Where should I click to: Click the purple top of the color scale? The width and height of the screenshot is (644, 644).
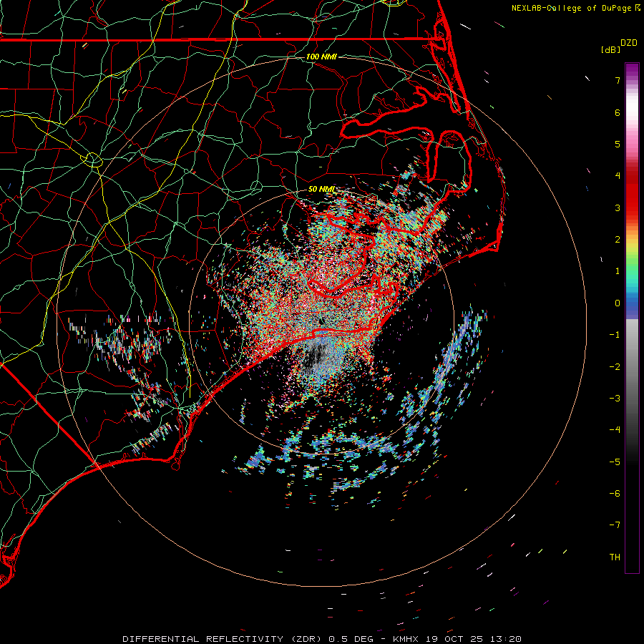pyautogui.click(x=632, y=70)
